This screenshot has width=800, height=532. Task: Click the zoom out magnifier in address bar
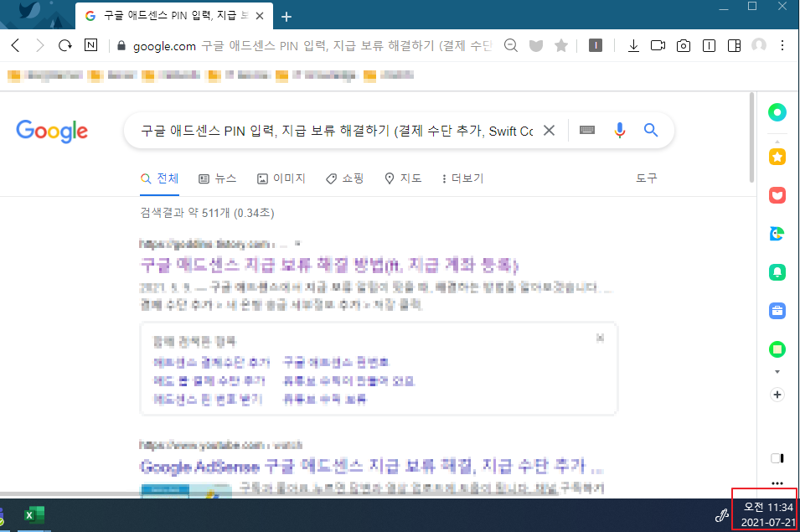[511, 45]
